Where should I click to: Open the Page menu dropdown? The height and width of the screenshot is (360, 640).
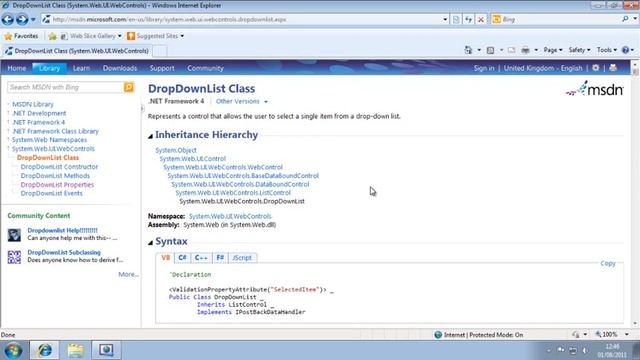(553, 50)
